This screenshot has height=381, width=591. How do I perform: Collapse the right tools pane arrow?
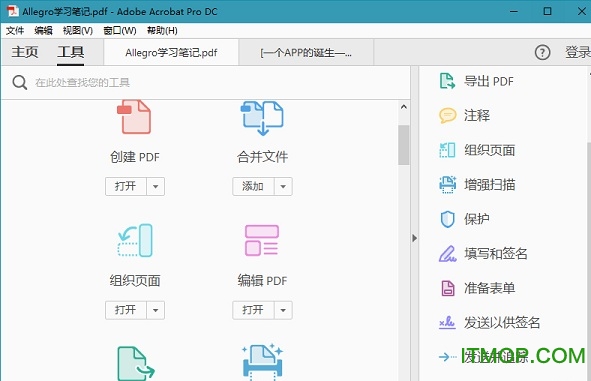click(x=415, y=238)
